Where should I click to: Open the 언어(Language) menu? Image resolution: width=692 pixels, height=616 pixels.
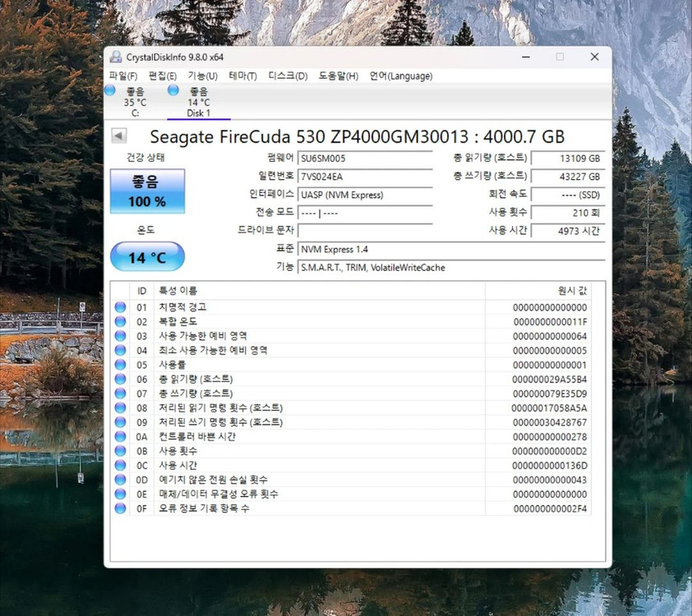tap(402, 76)
